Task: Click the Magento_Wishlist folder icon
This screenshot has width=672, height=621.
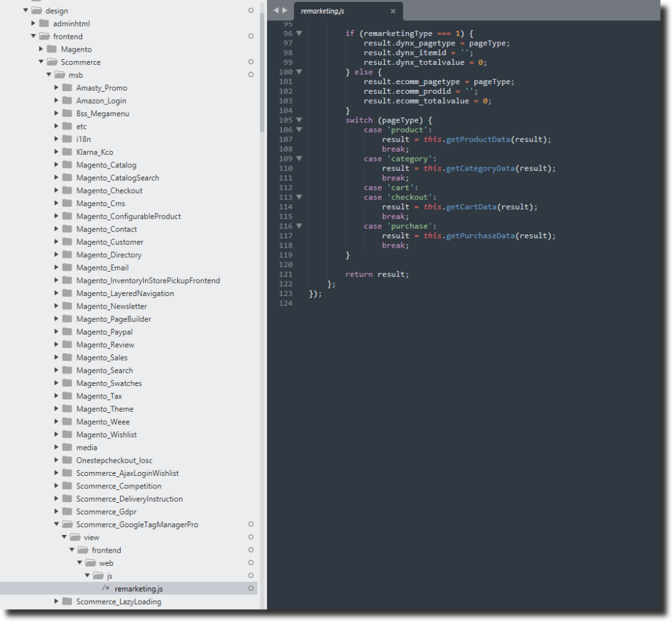Action: [67, 435]
